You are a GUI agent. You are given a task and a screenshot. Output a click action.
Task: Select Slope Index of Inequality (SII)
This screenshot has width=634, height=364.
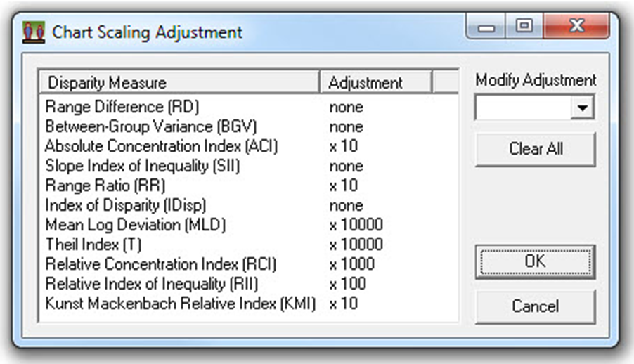(x=143, y=167)
